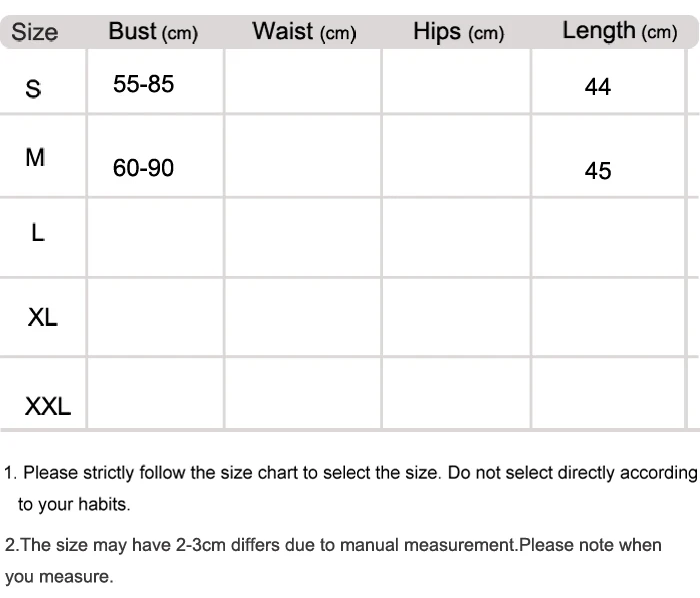
Task: Click the Hips (cm) column header
Action: tap(458, 32)
